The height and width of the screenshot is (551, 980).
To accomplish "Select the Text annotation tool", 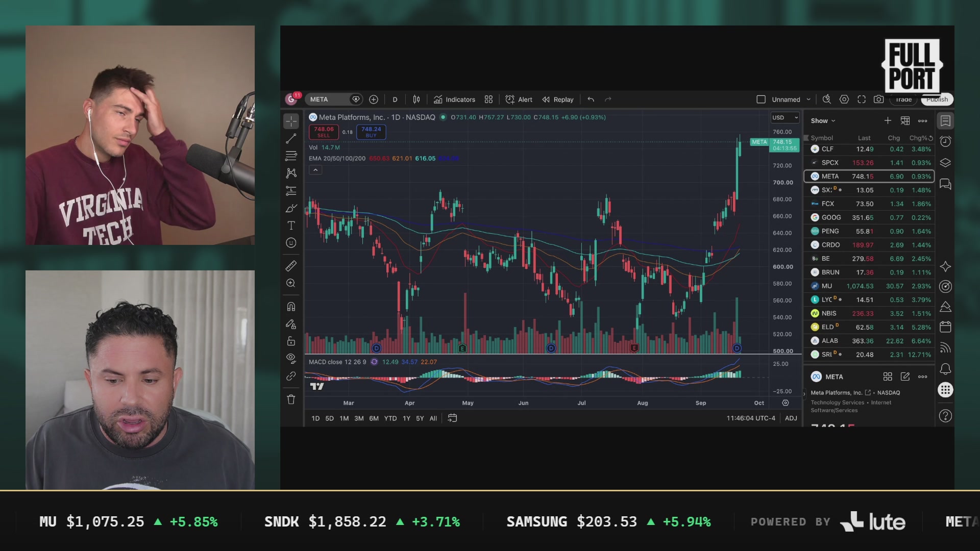I will coord(291,226).
